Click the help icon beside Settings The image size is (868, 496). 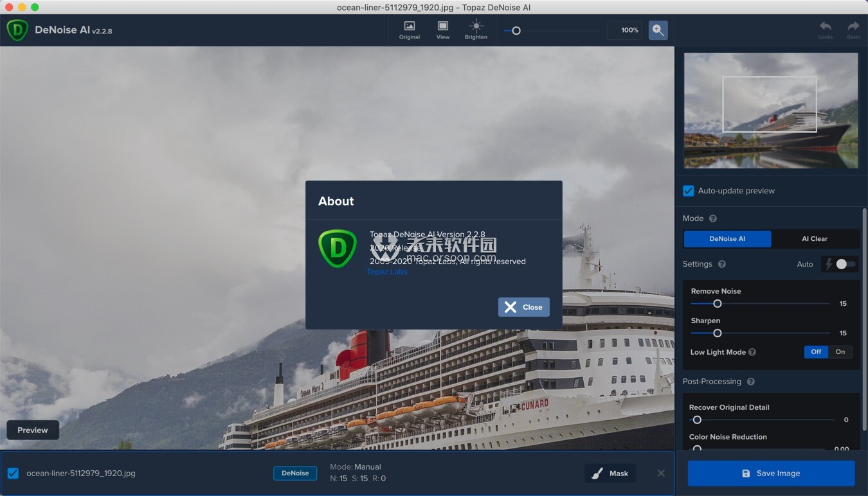pyautogui.click(x=721, y=264)
